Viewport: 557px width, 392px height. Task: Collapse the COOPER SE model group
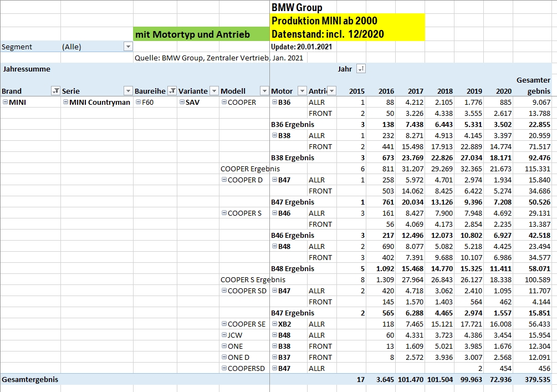coord(224,324)
